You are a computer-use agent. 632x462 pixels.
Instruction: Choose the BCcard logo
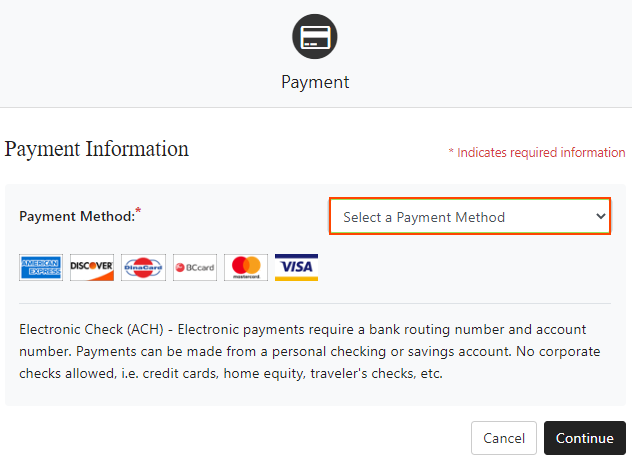(194, 267)
